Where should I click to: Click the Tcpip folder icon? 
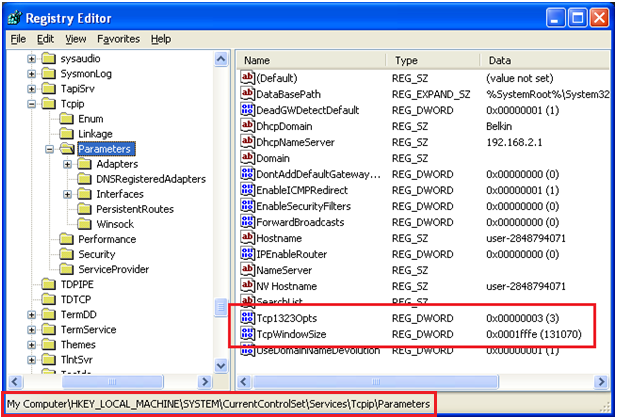[48, 104]
